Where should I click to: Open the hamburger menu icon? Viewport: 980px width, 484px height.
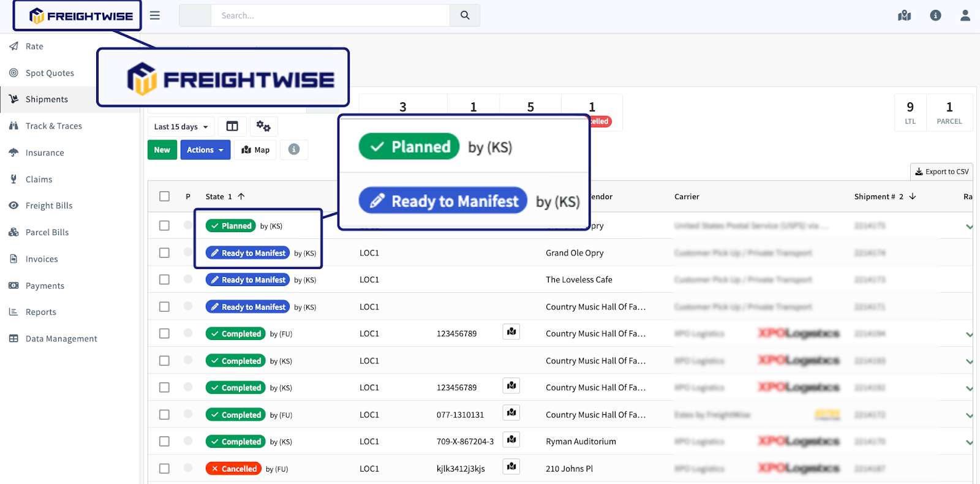click(155, 15)
